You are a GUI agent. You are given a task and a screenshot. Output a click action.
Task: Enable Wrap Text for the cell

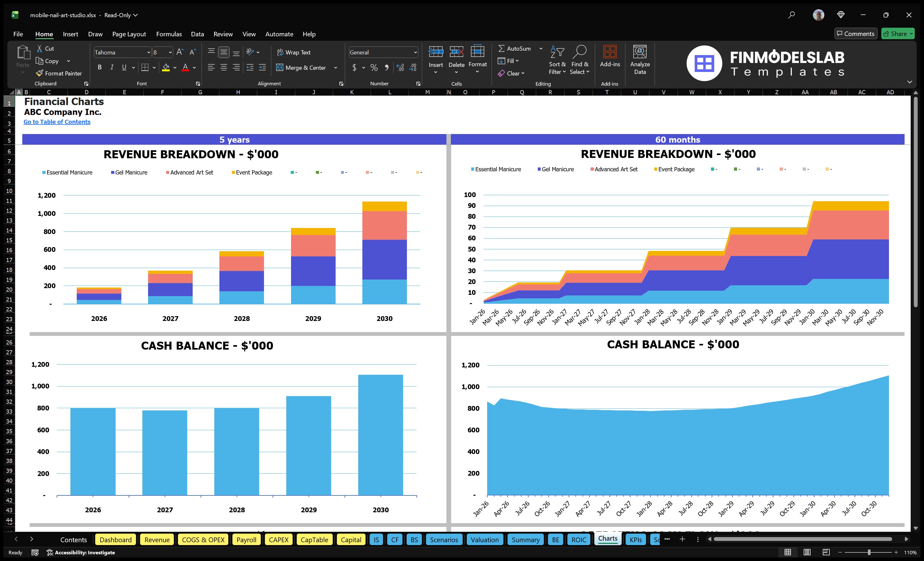tap(295, 52)
